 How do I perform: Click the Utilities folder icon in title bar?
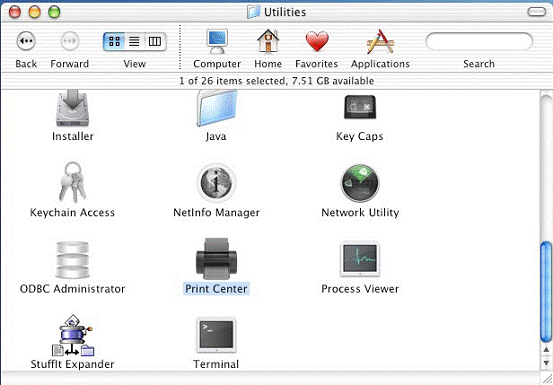[x=253, y=12]
